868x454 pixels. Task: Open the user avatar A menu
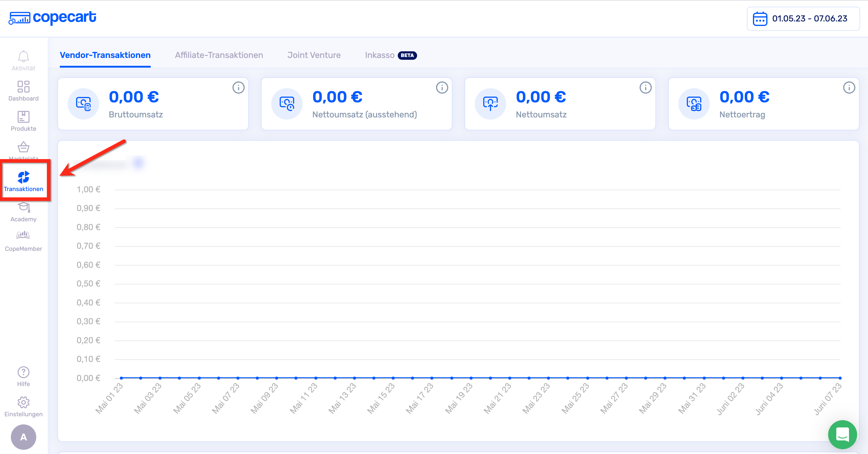tap(23, 437)
